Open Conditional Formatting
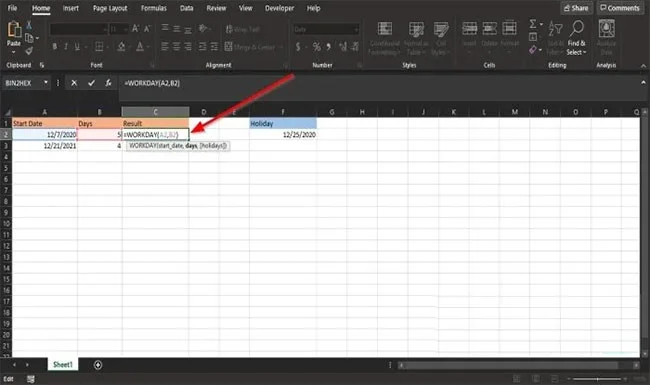 click(x=384, y=38)
